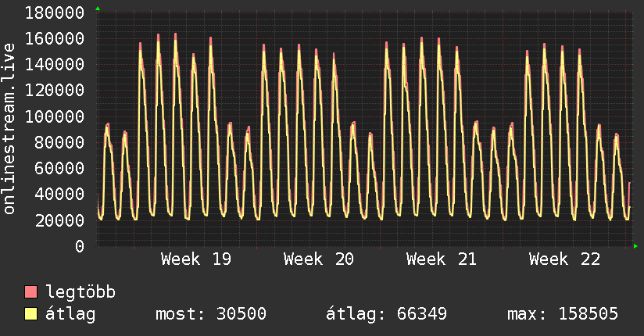Click the Week 20 axis label

pyautogui.click(x=318, y=259)
